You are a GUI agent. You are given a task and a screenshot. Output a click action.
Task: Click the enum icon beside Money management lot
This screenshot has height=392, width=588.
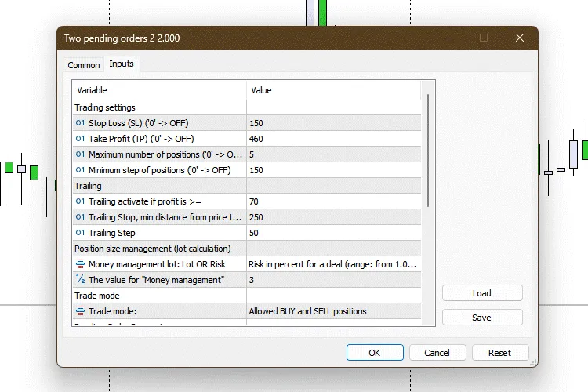click(80, 264)
